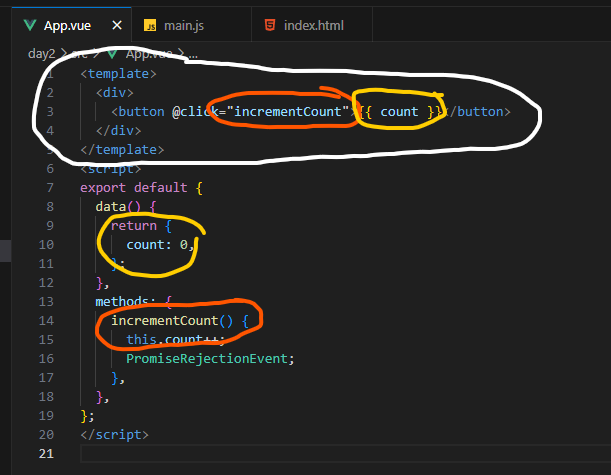Click the opening '<template>' tag
This screenshot has height=475, width=611.
click(118, 74)
